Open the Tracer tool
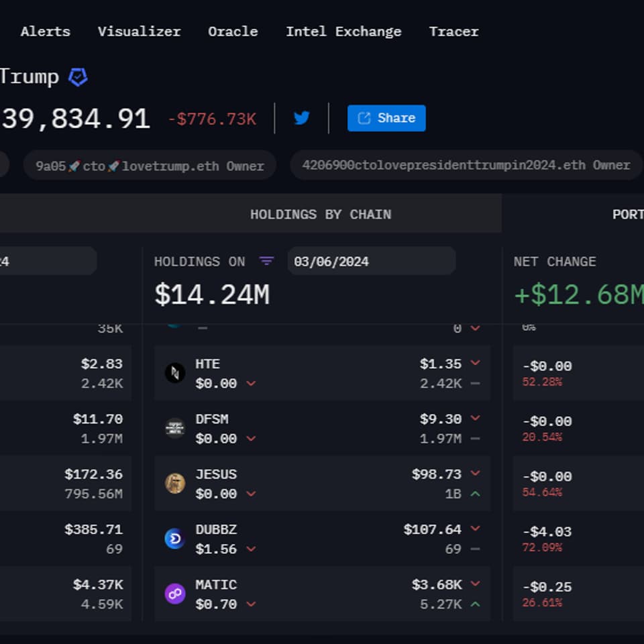This screenshot has width=644, height=644. click(453, 32)
